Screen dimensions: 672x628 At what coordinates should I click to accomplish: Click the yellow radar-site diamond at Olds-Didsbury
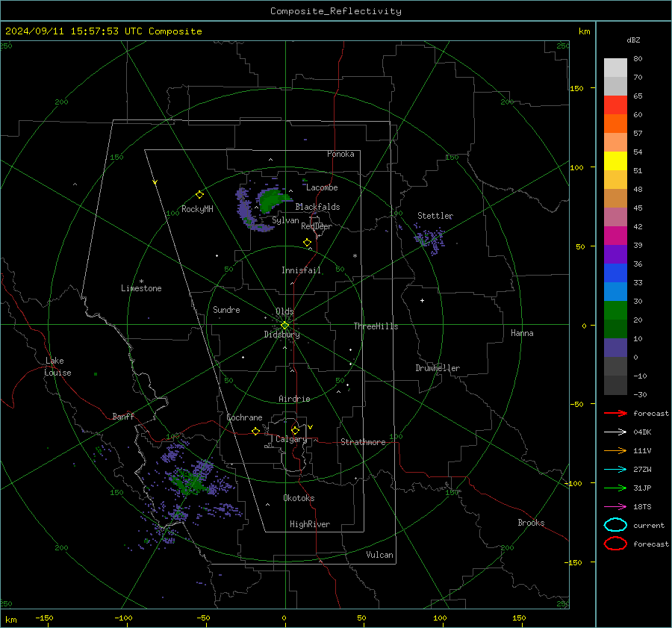284,326
